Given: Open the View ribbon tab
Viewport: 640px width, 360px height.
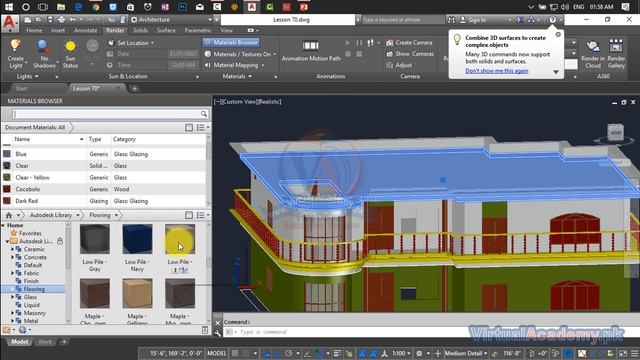Looking at the screenshot, I should 227,30.
